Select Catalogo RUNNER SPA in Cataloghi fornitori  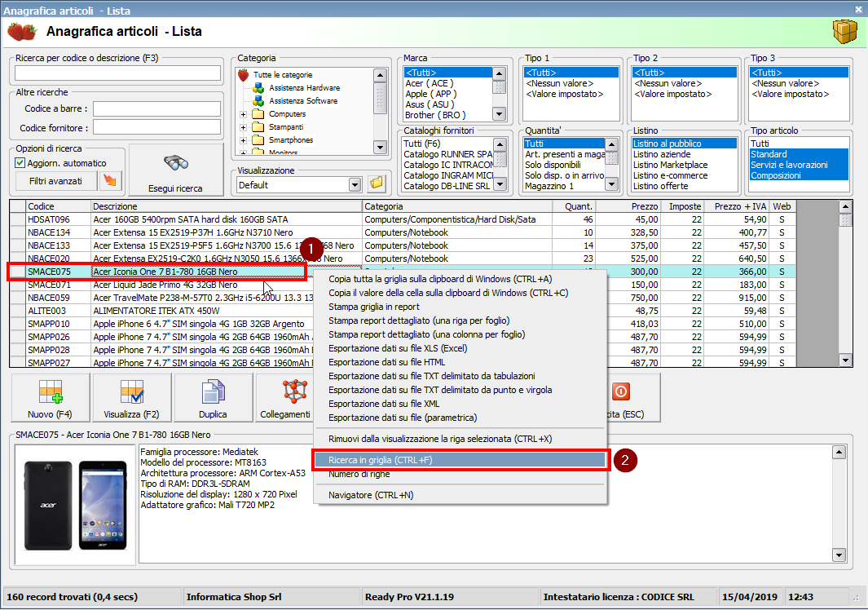coord(447,154)
